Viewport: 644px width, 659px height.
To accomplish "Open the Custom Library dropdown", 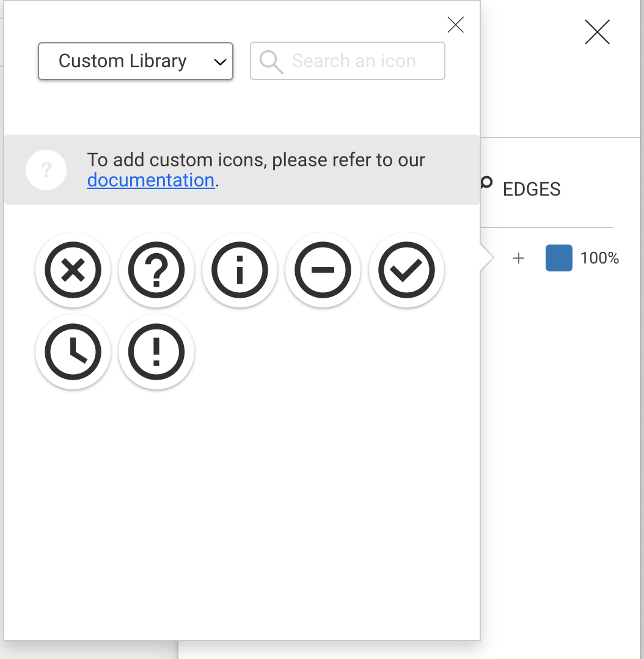I will 136,61.
